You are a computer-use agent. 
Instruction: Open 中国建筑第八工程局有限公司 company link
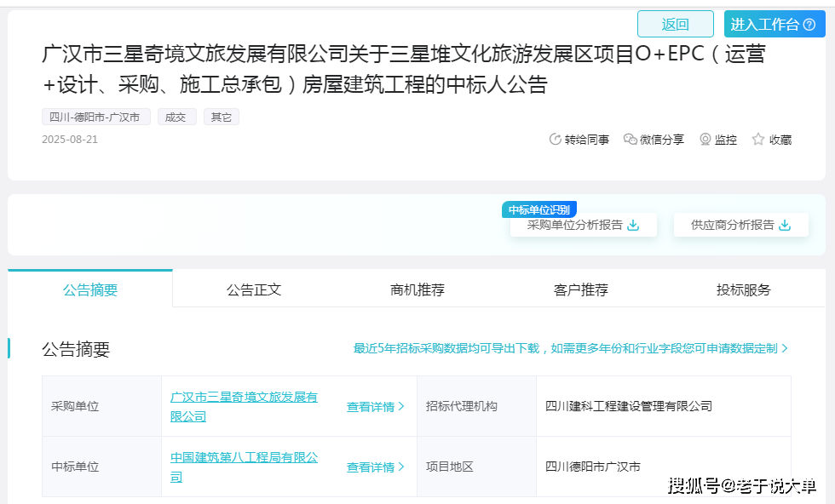(244, 458)
